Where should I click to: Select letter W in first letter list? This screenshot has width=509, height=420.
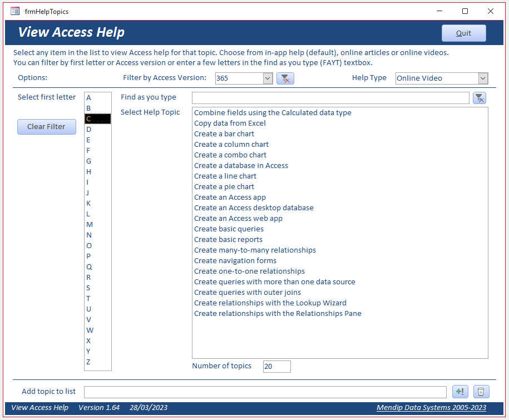(x=98, y=330)
